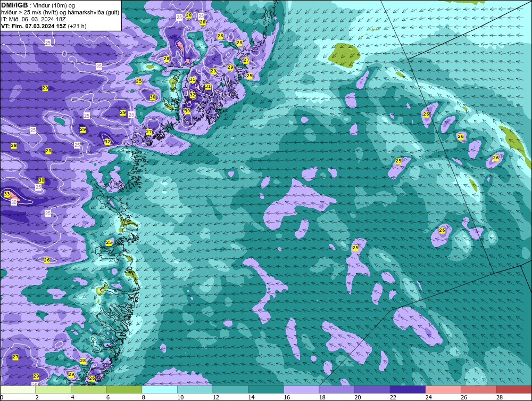Click the legend tick label 16

click(x=287, y=397)
